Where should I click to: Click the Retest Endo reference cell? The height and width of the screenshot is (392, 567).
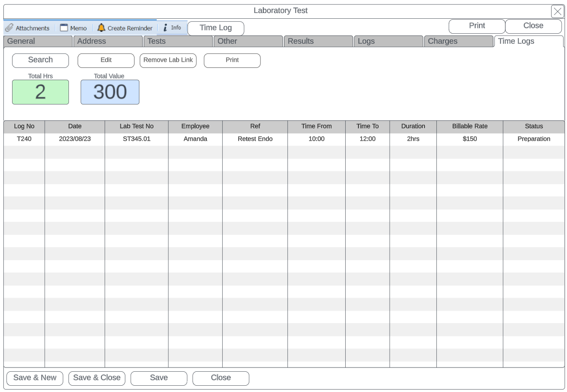255,139
